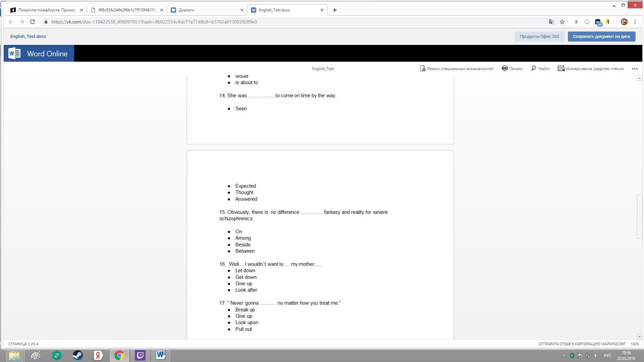Click Сохранить документ на диск button
Screen dimensions: 644x362
[601, 37]
